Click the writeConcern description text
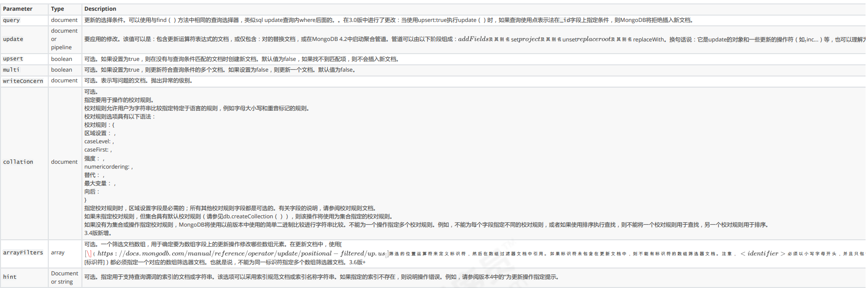This screenshot has width=868, height=288. click(x=138, y=80)
